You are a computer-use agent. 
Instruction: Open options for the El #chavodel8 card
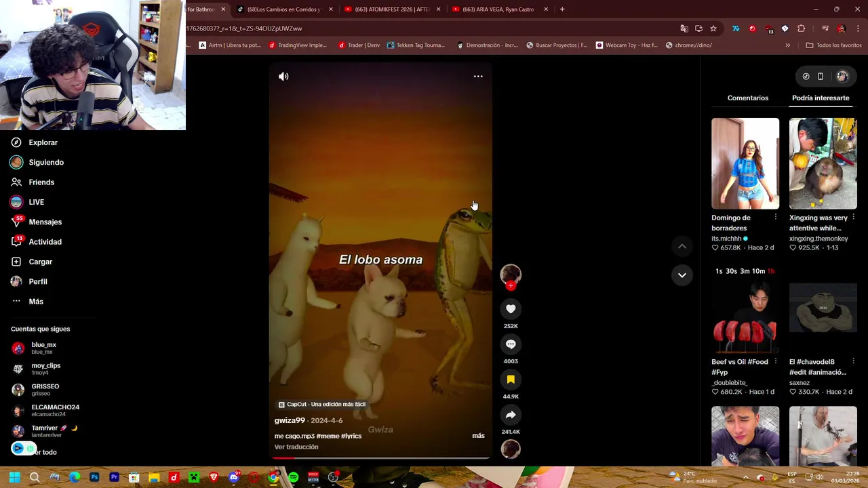click(853, 362)
